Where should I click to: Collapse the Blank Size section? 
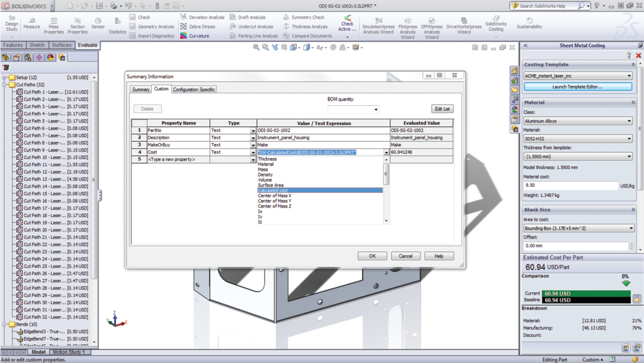633,210
